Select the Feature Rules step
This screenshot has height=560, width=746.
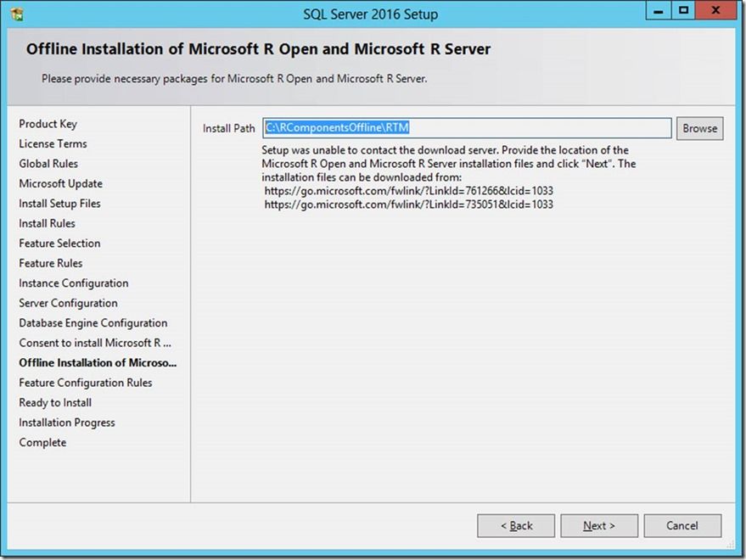pos(51,263)
